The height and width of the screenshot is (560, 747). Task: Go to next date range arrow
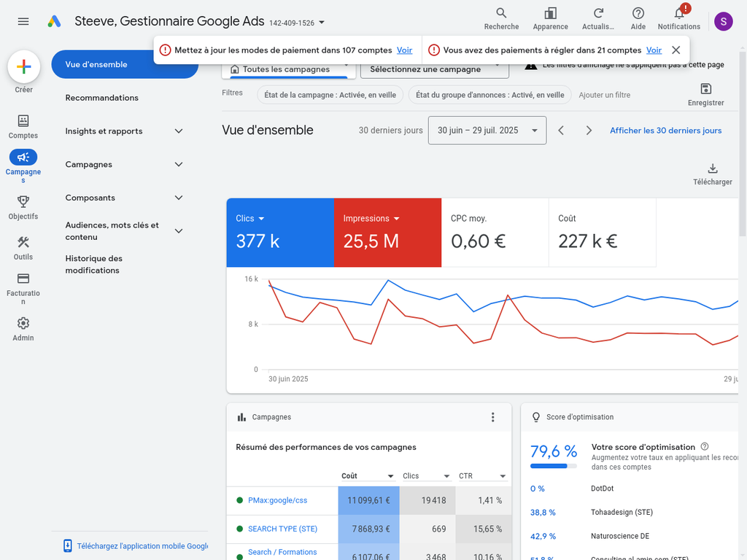pyautogui.click(x=589, y=131)
